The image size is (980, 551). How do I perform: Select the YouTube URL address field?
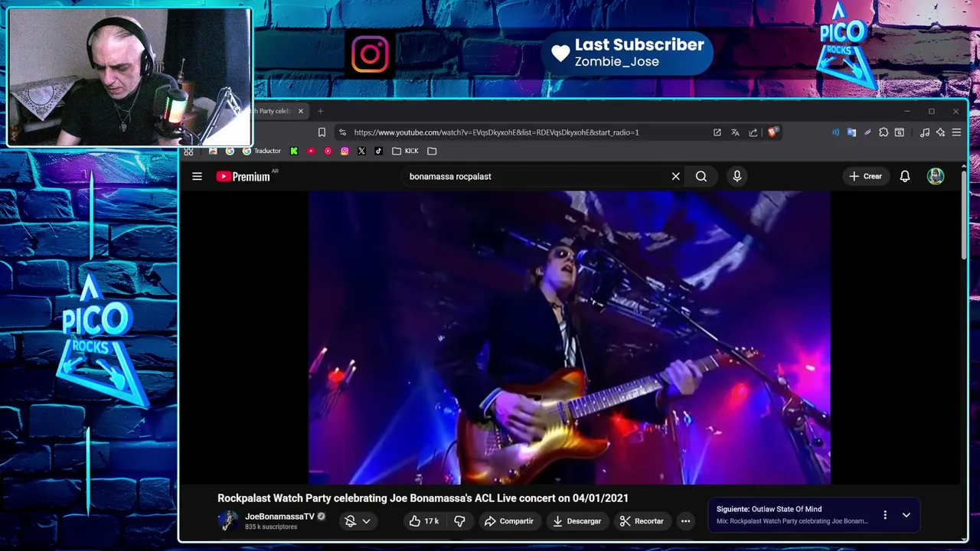496,132
